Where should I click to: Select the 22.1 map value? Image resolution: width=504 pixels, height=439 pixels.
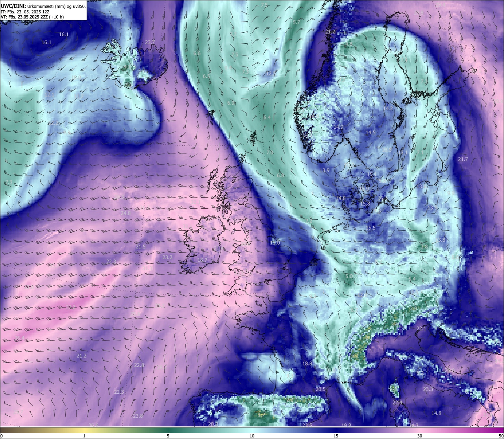click(x=422, y=328)
